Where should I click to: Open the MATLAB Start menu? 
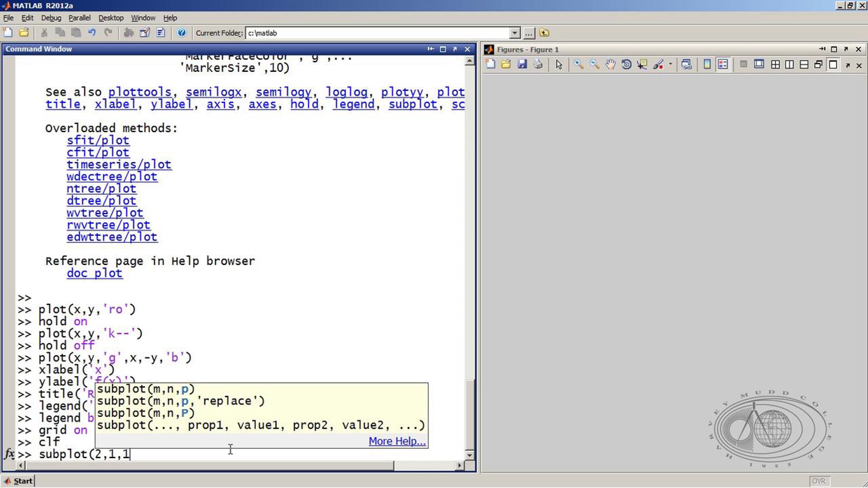pyautogui.click(x=18, y=481)
